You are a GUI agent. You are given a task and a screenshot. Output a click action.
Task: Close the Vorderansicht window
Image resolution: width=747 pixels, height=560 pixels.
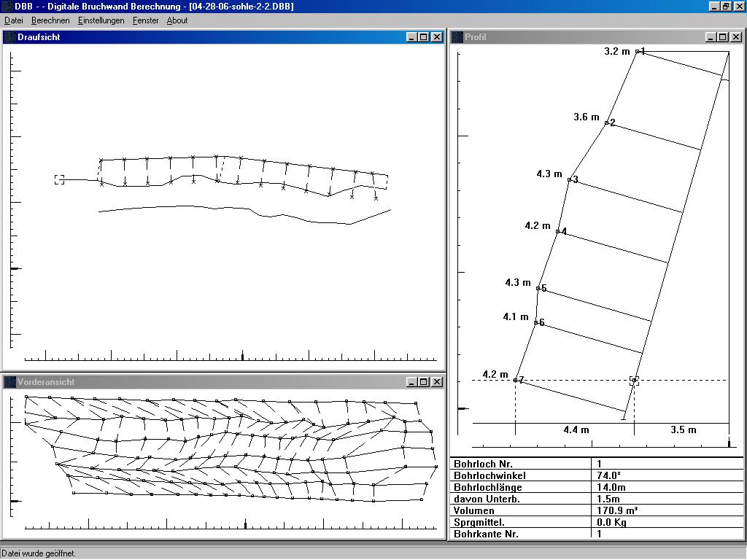[x=436, y=382]
